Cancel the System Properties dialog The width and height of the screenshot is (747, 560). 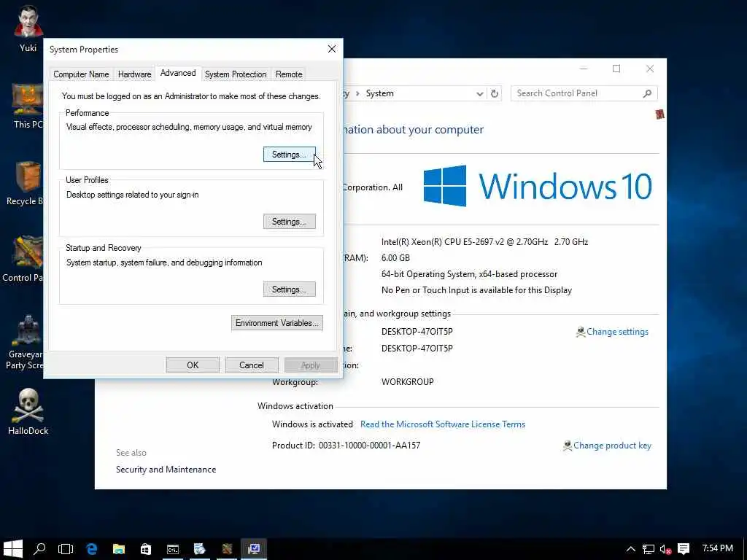tap(252, 365)
